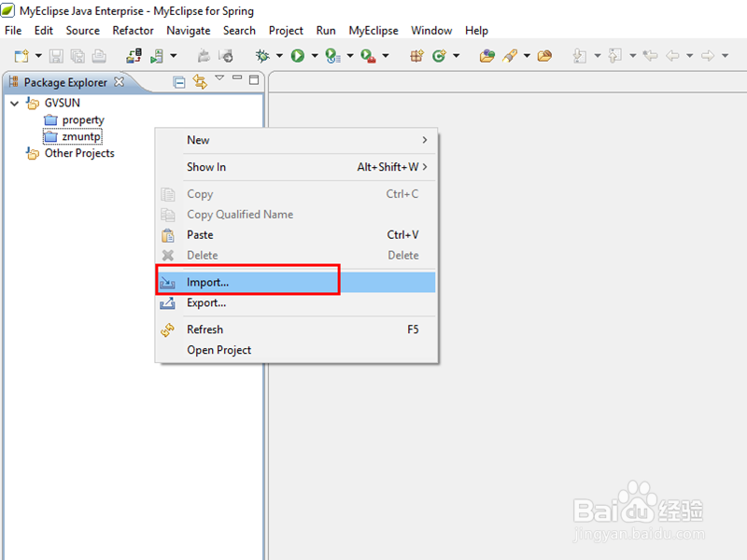Image resolution: width=747 pixels, height=560 pixels.
Task: Click the Forward navigation arrow icon
Action: [708, 56]
